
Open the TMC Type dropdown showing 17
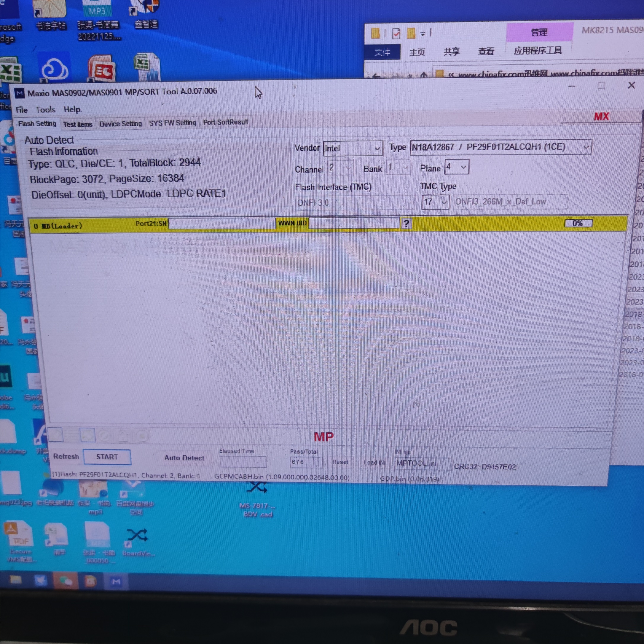pyautogui.click(x=435, y=202)
